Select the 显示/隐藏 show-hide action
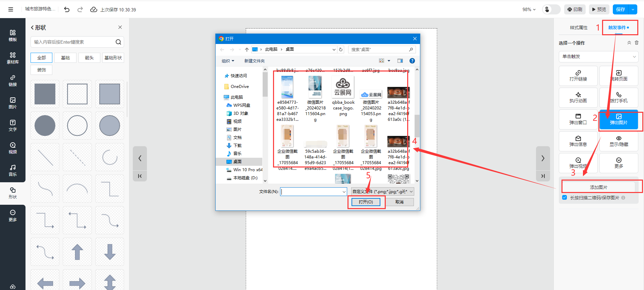Image resolution: width=644 pixels, height=290 pixels. pyautogui.click(x=619, y=141)
